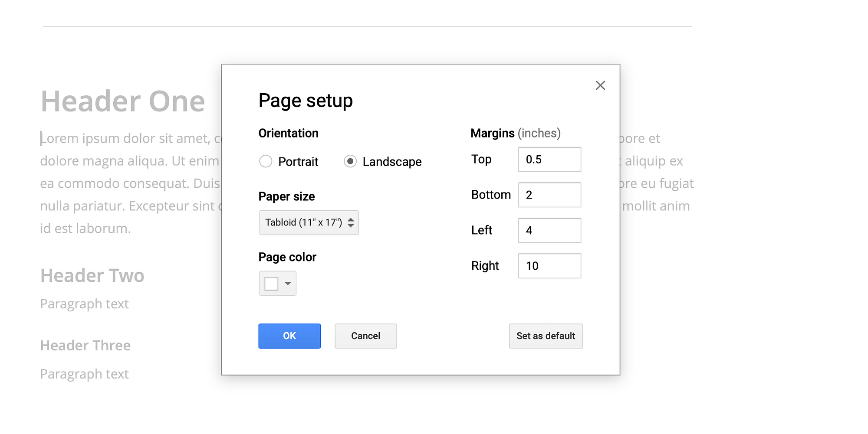Confirm settings with the OK button
Image resolution: width=868 pixels, height=434 pixels.
tap(289, 336)
